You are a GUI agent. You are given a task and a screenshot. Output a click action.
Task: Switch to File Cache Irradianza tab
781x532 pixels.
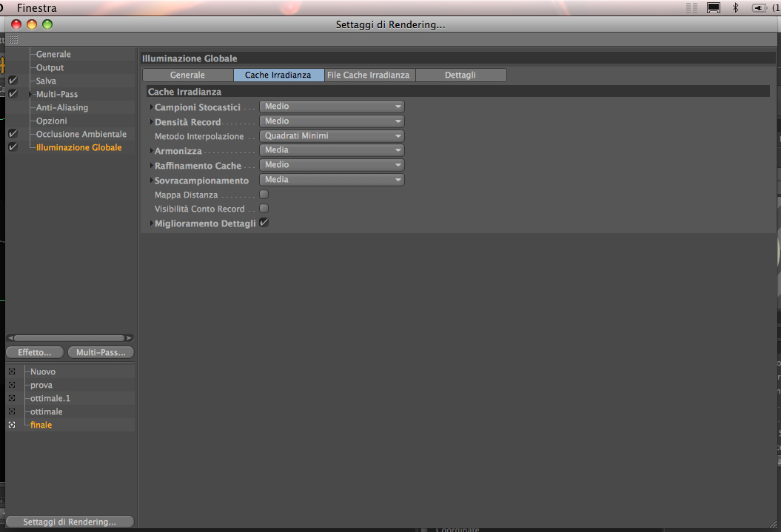point(369,75)
